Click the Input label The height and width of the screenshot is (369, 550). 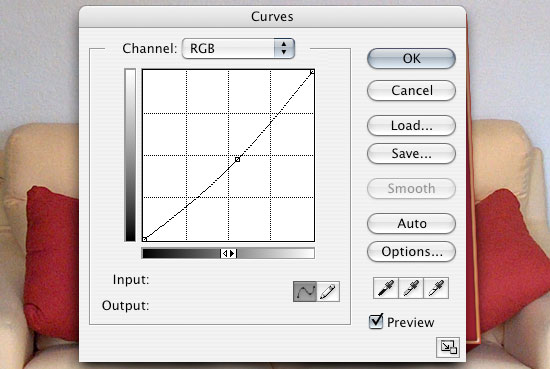131,280
